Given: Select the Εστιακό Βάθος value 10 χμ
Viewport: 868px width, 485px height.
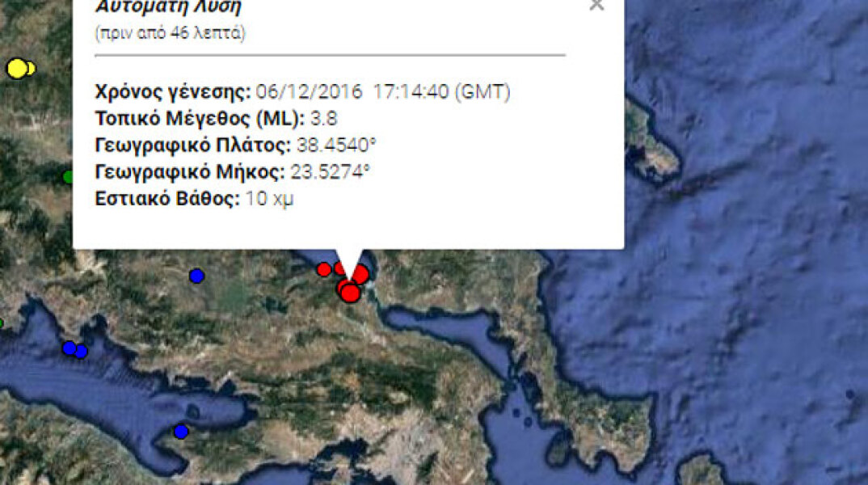Looking at the screenshot, I should click(269, 198).
